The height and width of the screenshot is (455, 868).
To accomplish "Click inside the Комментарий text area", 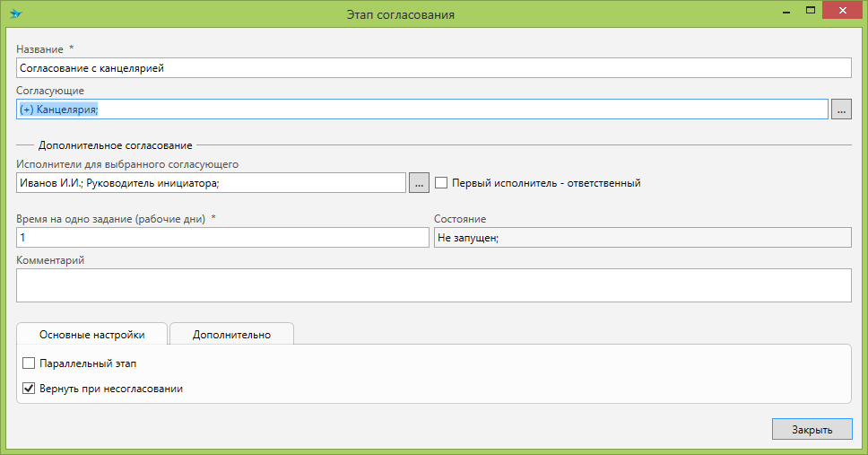I will click(x=433, y=285).
